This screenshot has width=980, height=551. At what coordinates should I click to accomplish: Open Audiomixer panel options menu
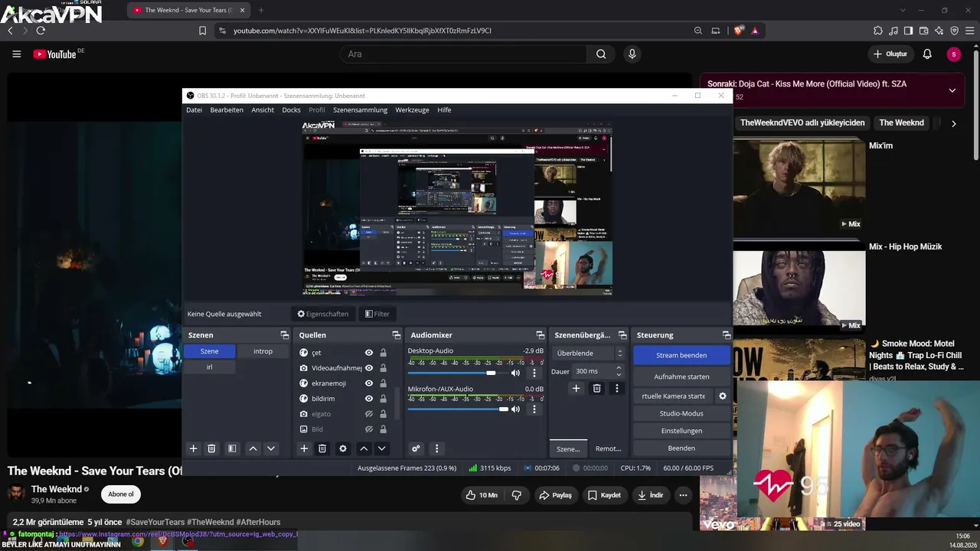[437, 448]
